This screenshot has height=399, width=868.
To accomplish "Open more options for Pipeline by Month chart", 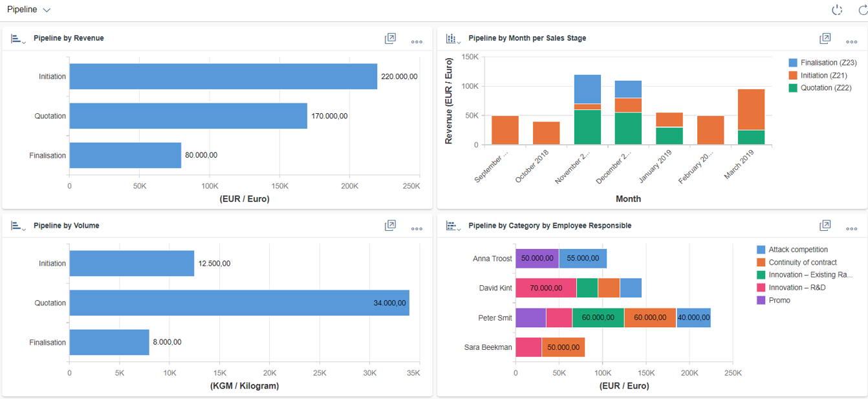I will [x=851, y=41].
